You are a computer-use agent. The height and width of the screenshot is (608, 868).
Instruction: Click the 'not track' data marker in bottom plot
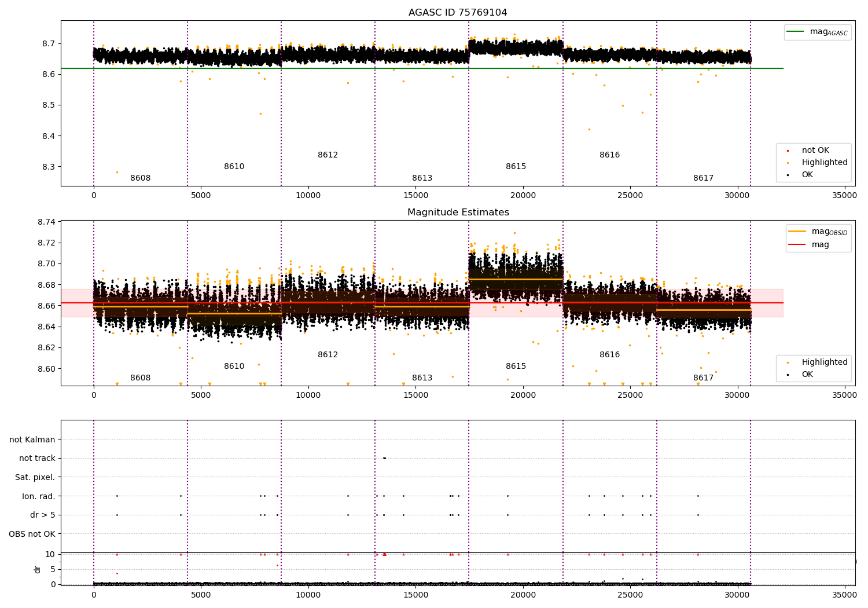[384, 459]
